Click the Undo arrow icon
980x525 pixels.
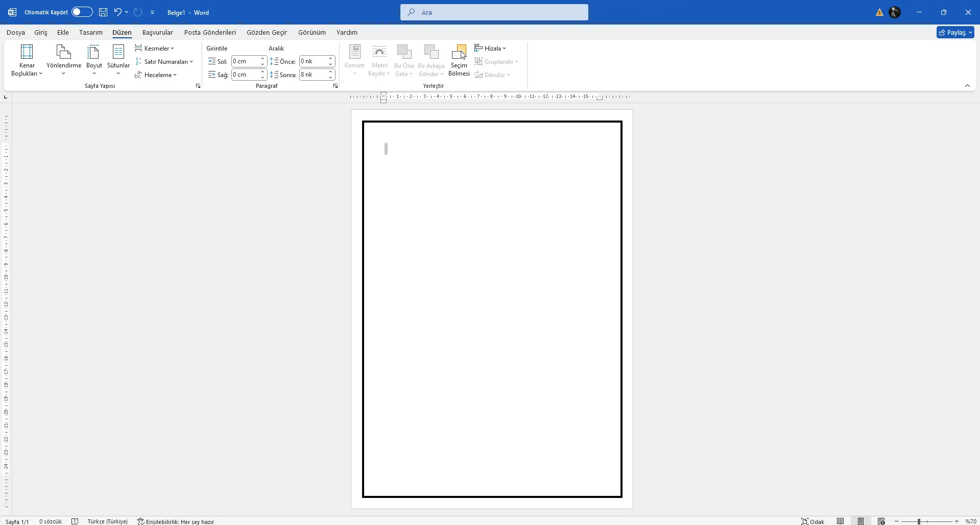coord(117,12)
